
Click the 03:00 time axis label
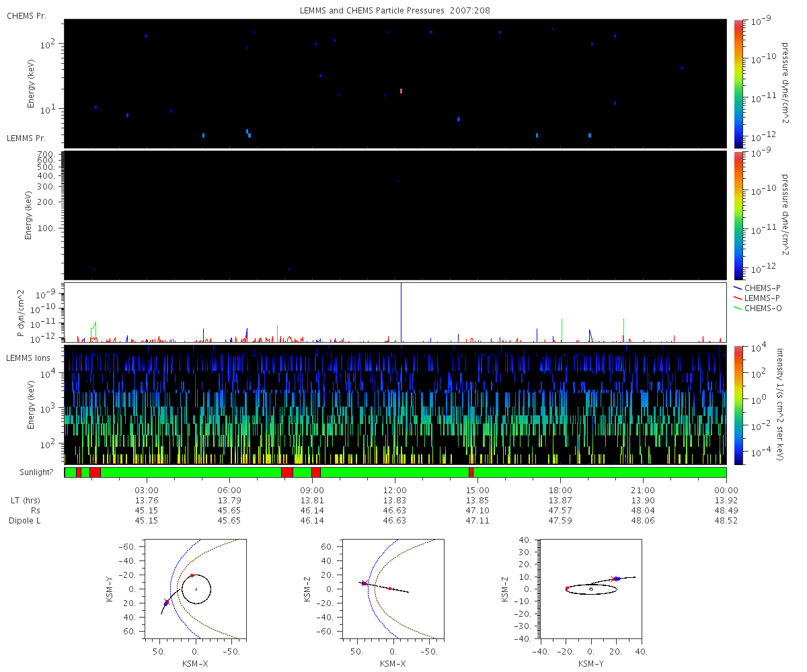pyautogui.click(x=147, y=491)
